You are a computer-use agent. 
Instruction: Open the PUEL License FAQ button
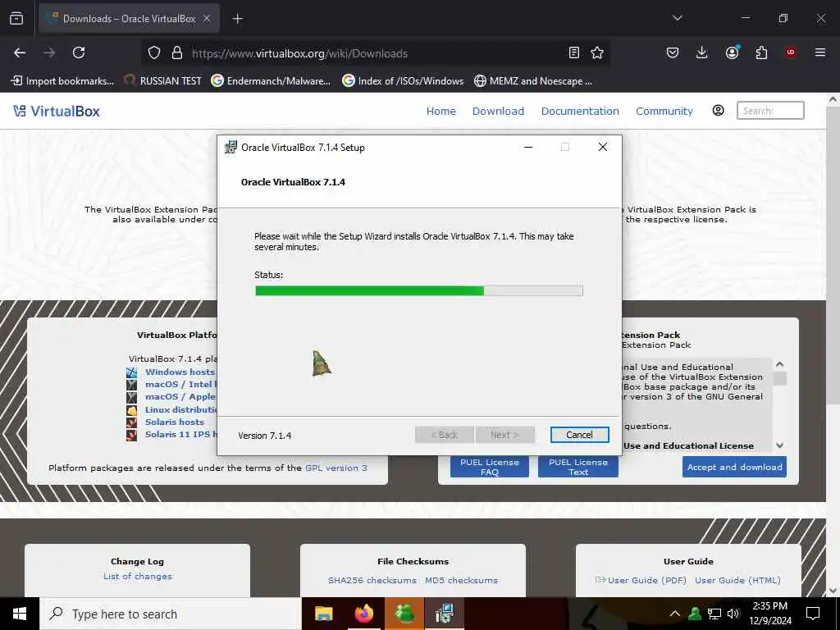(x=490, y=467)
